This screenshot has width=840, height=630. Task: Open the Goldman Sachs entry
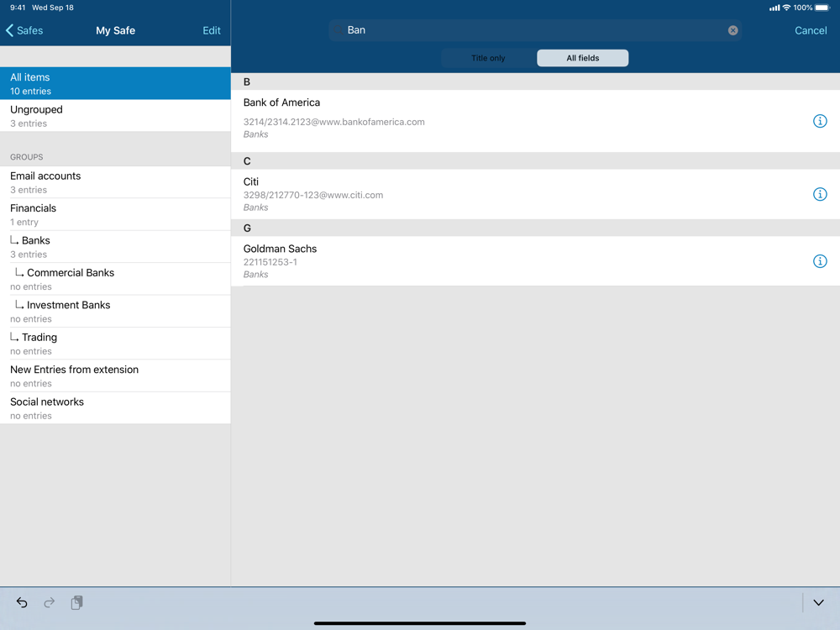pos(535,261)
